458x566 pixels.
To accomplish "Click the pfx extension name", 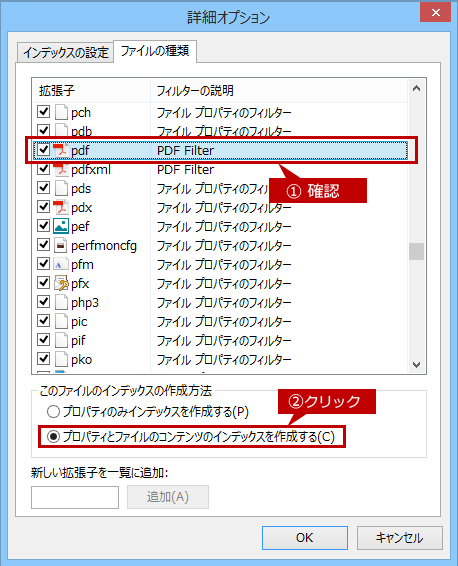I will (x=80, y=284).
